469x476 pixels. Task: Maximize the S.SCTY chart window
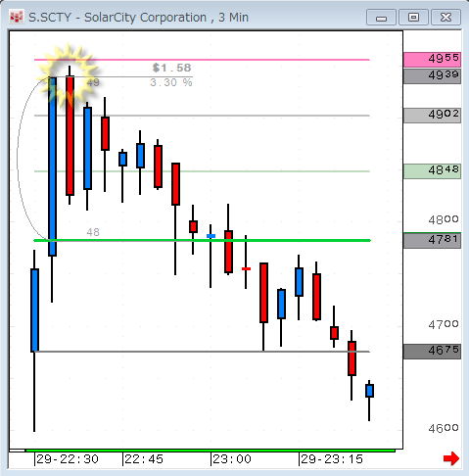click(413, 18)
